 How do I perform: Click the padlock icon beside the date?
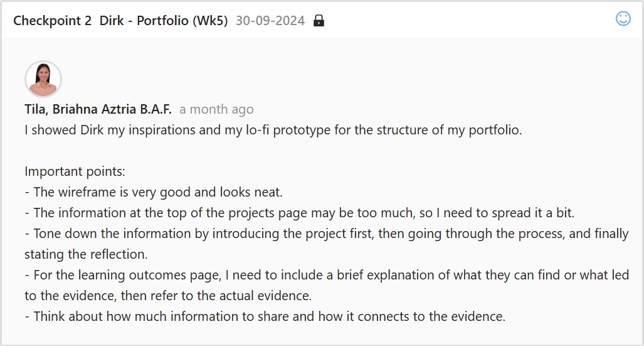(x=319, y=21)
